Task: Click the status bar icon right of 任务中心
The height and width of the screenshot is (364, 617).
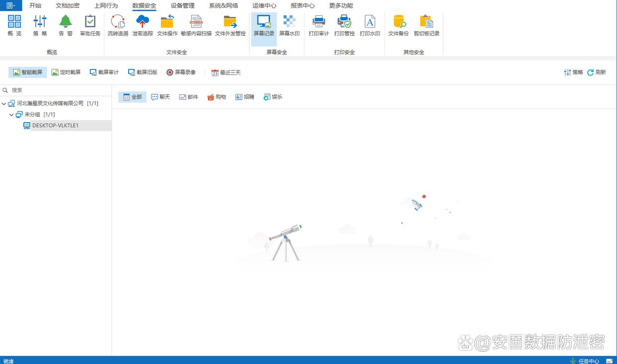Action: pos(609,361)
